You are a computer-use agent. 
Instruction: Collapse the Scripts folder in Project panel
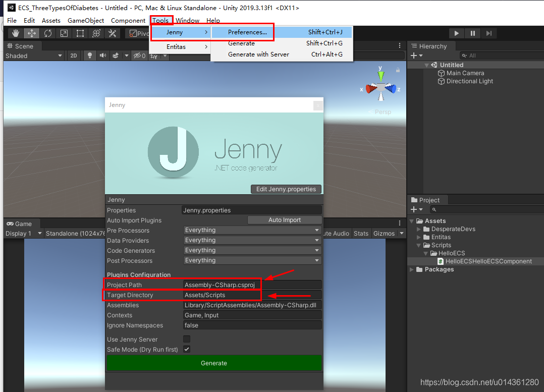click(x=418, y=245)
